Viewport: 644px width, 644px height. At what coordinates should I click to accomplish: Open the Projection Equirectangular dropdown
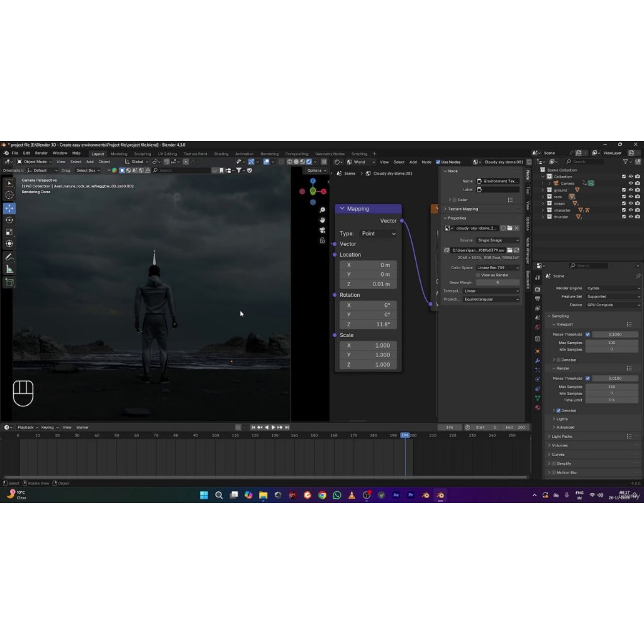tap(491, 299)
